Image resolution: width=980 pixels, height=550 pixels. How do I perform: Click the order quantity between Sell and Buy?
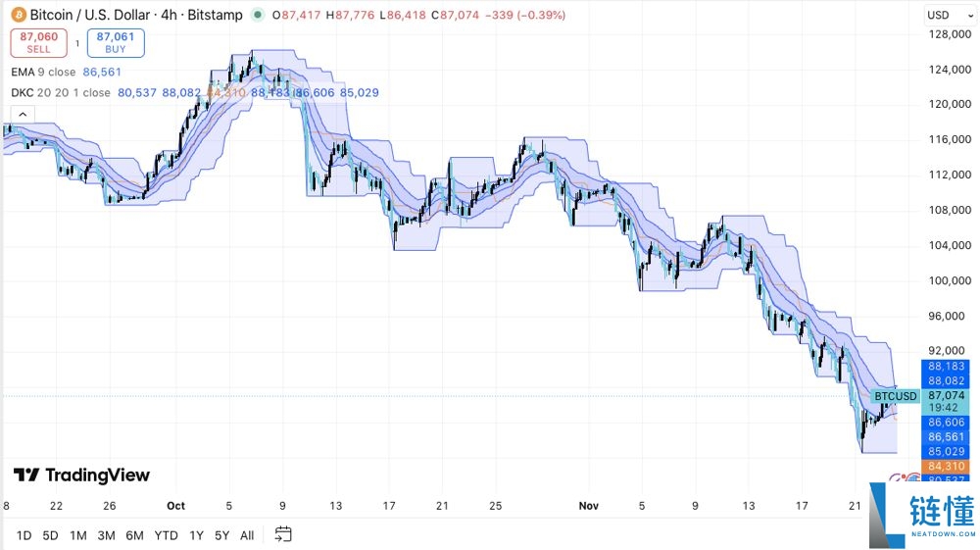pos(77,42)
